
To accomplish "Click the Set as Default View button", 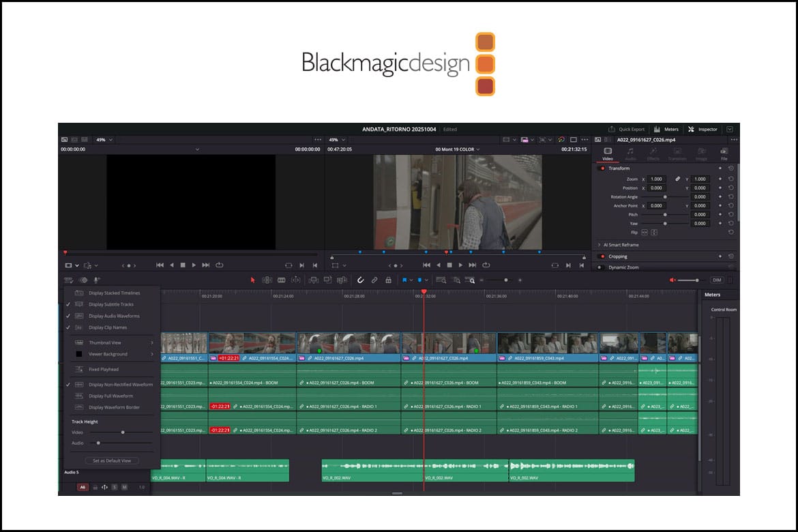I will point(112,461).
